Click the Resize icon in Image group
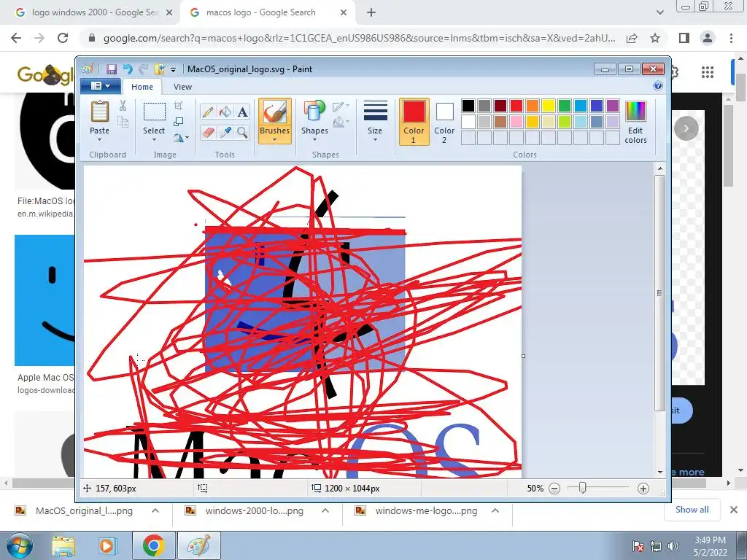This screenshot has width=747, height=560. point(179,122)
